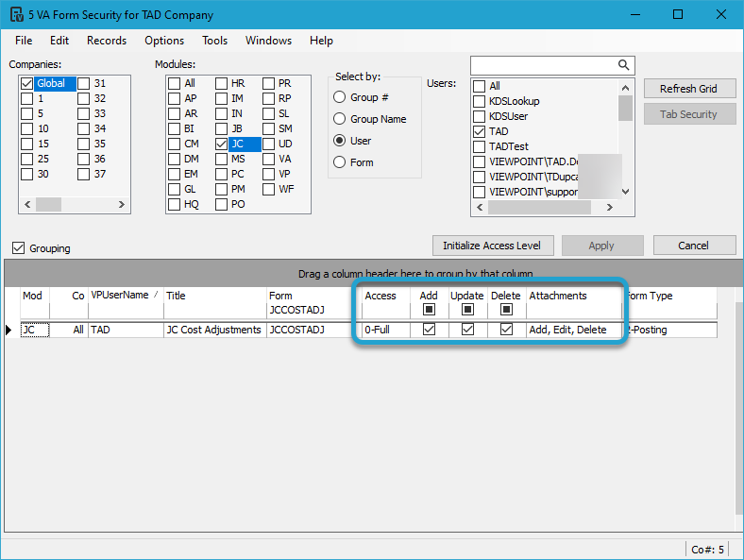Toggle the Update column filter checkbox

468,310
